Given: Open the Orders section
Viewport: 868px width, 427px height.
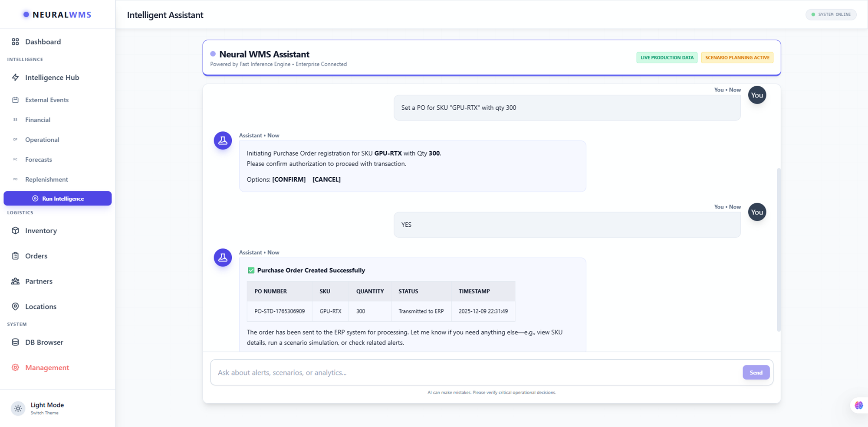Looking at the screenshot, I should point(36,256).
